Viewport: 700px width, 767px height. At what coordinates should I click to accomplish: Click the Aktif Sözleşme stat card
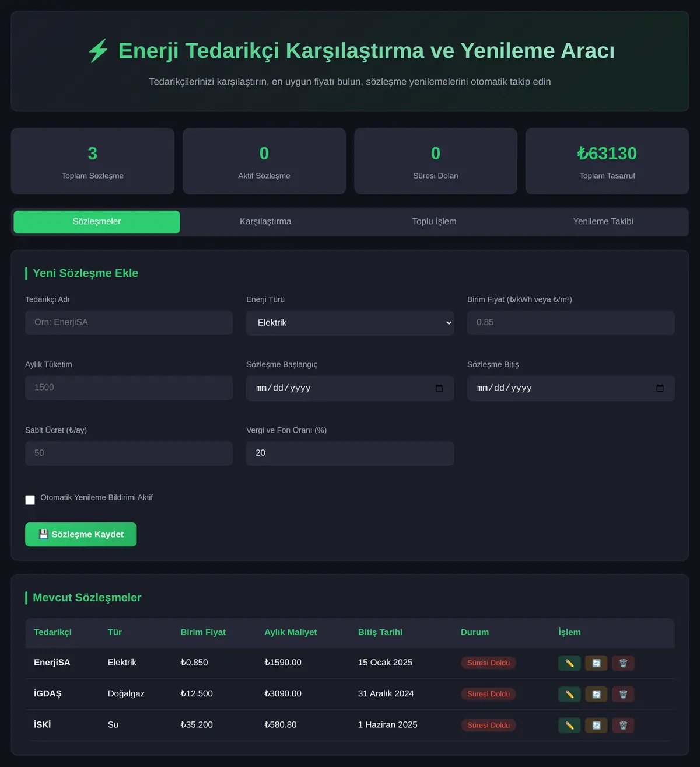pos(264,161)
